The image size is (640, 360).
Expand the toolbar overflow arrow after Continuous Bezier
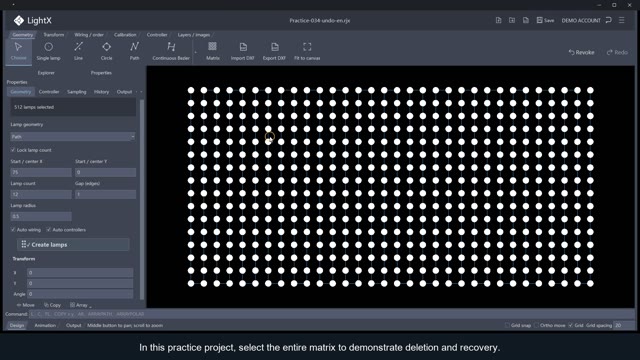(196, 52)
